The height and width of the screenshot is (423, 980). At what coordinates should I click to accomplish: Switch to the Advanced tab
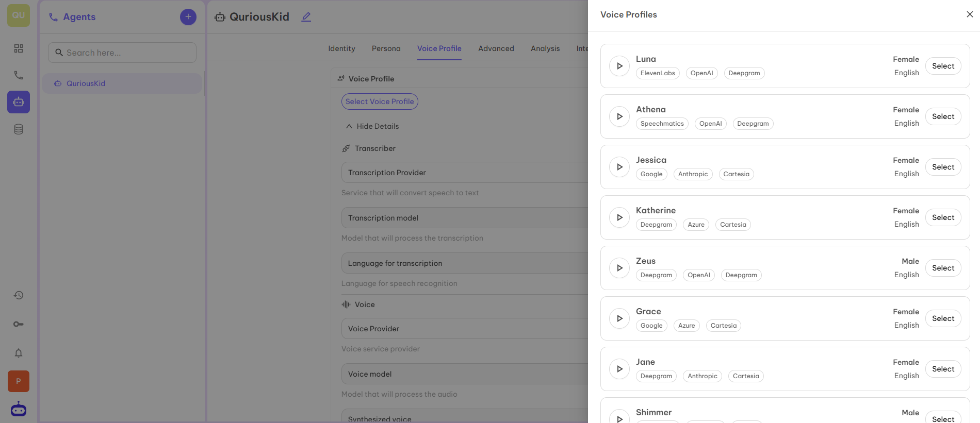(x=496, y=48)
